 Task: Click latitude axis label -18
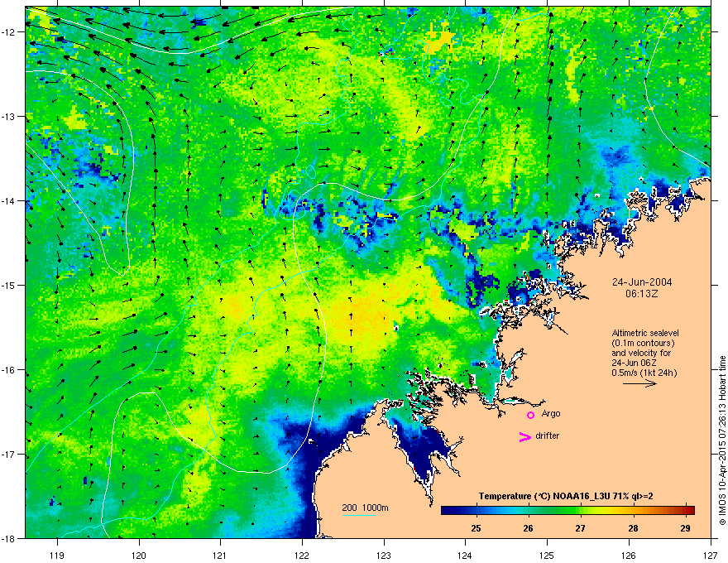pos(8,538)
